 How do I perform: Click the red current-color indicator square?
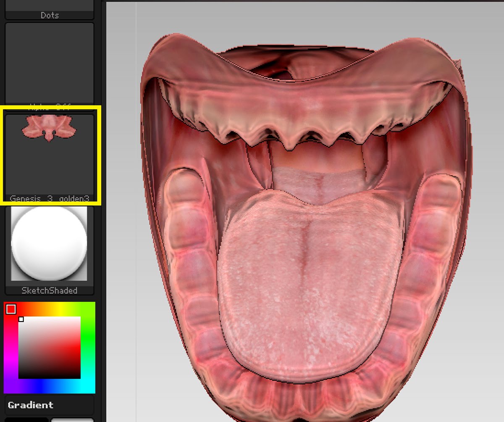[x=11, y=309]
